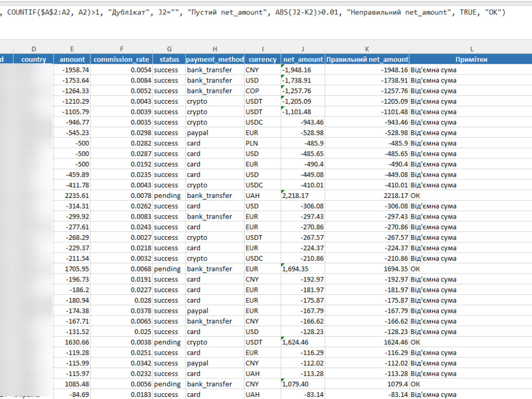Select column I header

pyautogui.click(x=263, y=49)
